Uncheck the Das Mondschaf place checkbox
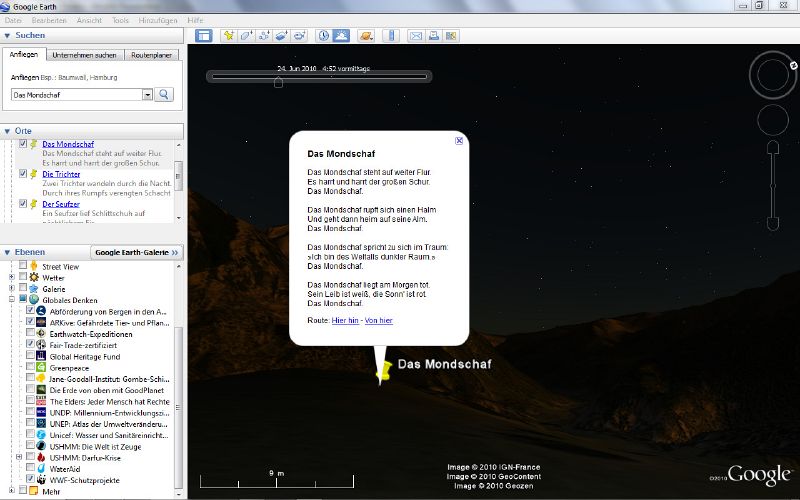 [x=23, y=144]
